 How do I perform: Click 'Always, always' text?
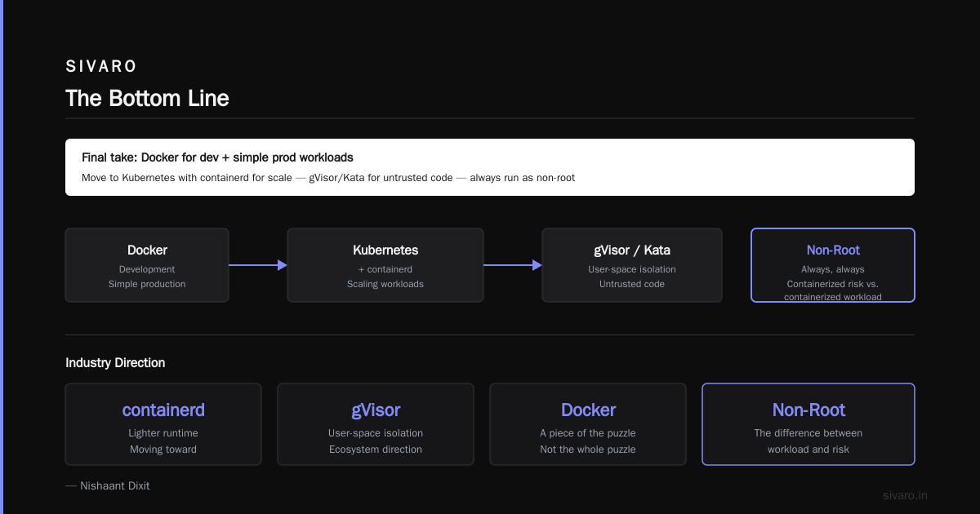(833, 269)
